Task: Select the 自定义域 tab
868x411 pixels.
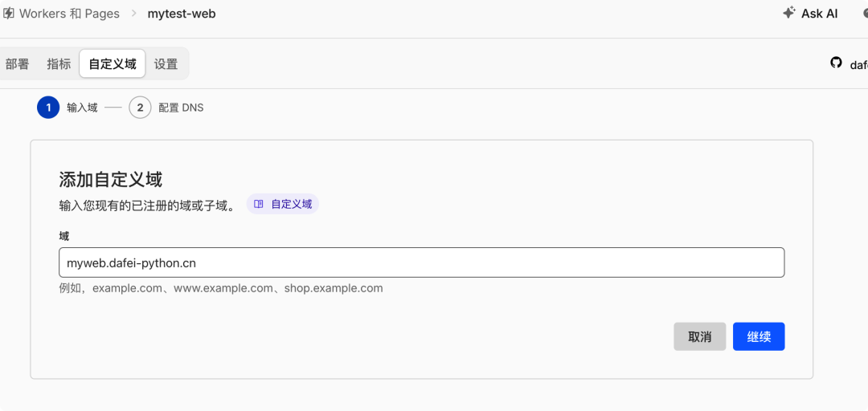Action: point(113,63)
